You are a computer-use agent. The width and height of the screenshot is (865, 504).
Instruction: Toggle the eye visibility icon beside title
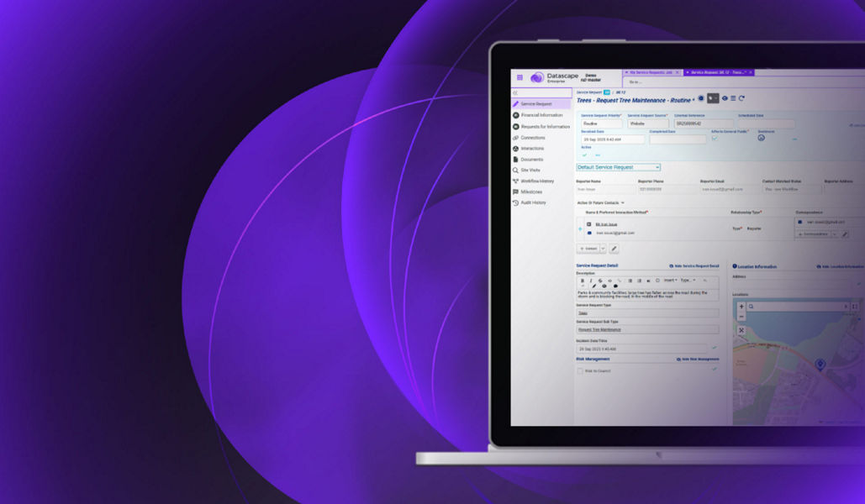click(725, 98)
